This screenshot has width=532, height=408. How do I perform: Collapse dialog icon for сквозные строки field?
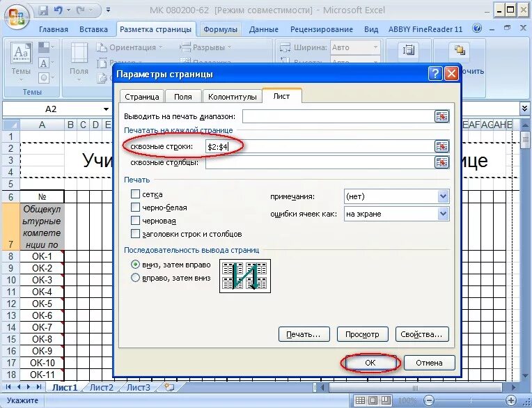[441, 146]
